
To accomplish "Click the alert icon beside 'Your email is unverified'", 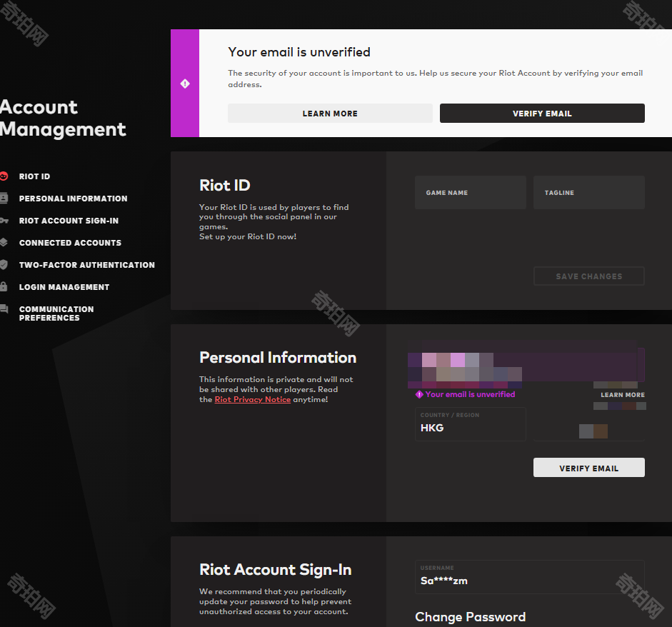I will (x=419, y=394).
